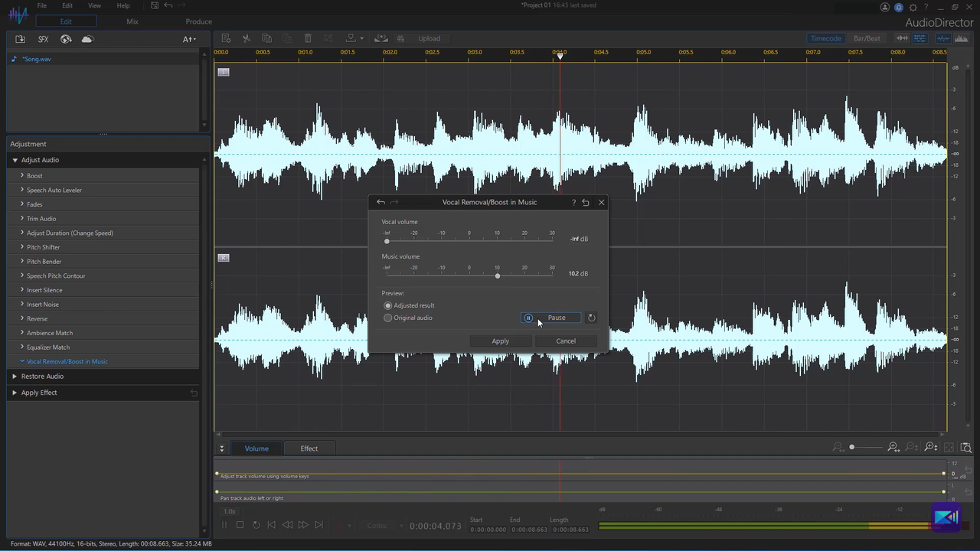The height and width of the screenshot is (551, 980).
Task: Apply the Vocal Removal settings
Action: pos(500,341)
